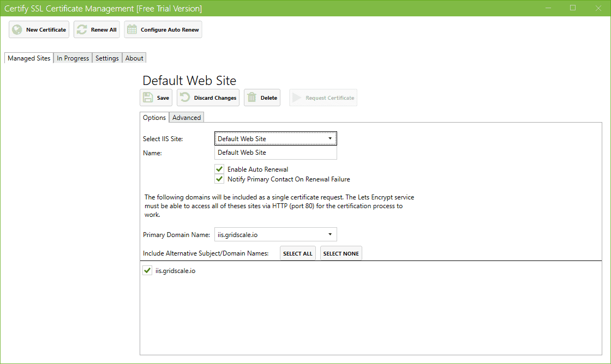Uncheck Notify Primary Contact On Renewal Failure
Viewport: 611px width, 364px height.
[219, 178]
